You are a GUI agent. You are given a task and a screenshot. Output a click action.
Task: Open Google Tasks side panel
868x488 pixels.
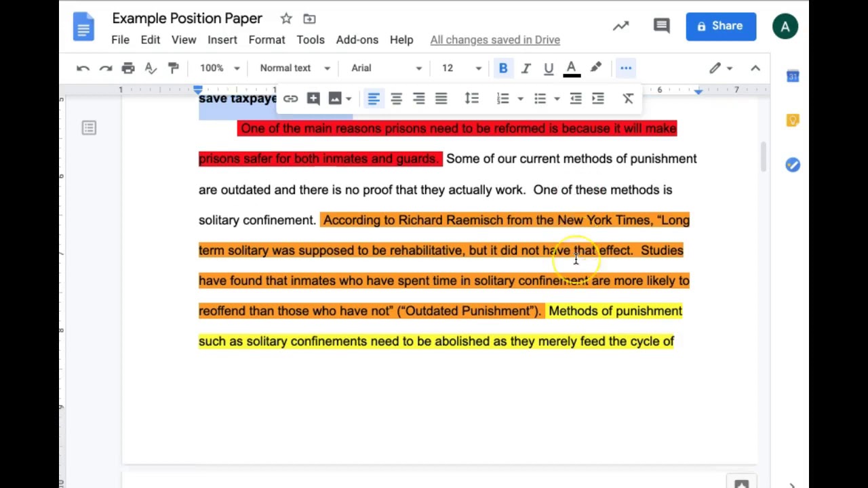pos(793,165)
